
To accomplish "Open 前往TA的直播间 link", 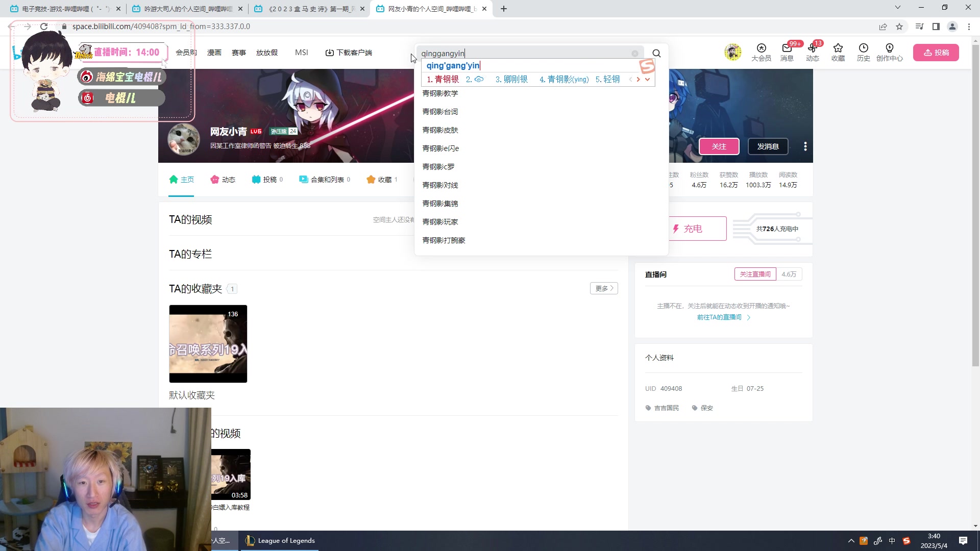I will pyautogui.click(x=724, y=317).
